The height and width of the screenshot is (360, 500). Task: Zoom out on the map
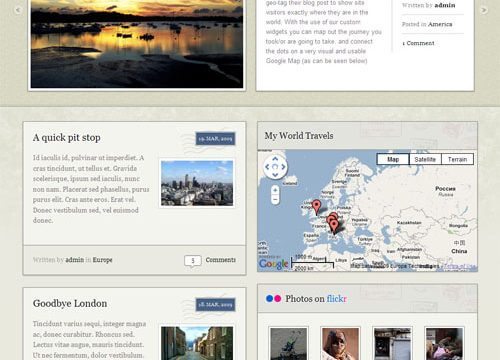(x=275, y=200)
